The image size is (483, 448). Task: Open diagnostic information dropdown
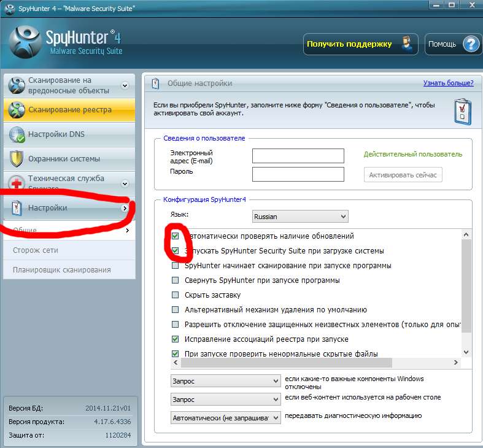click(x=225, y=418)
